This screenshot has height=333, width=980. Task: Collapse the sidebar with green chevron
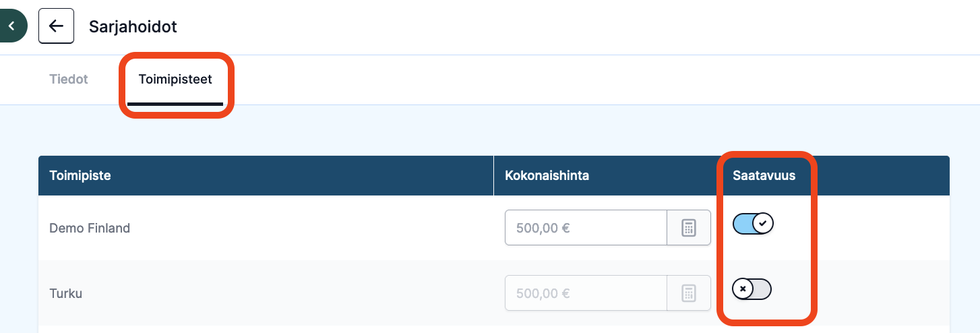tap(11, 26)
